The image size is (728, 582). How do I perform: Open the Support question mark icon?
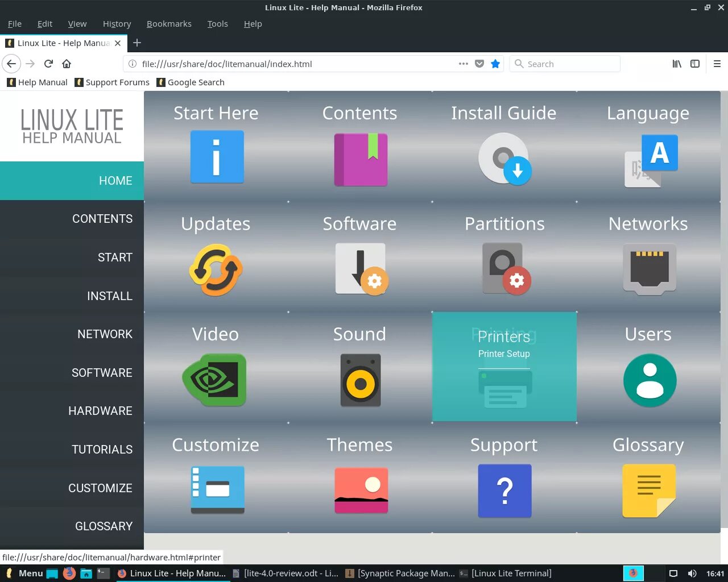504,490
